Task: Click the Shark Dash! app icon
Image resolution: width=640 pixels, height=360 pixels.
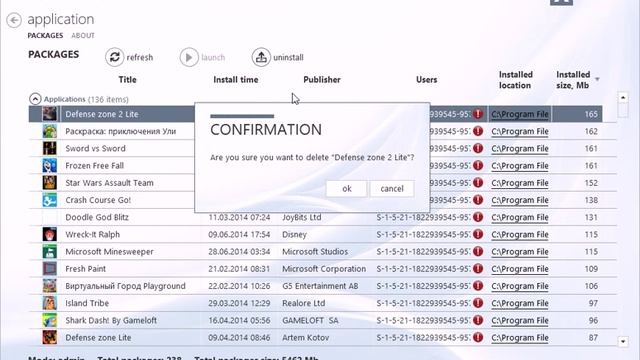Action: click(x=50, y=320)
